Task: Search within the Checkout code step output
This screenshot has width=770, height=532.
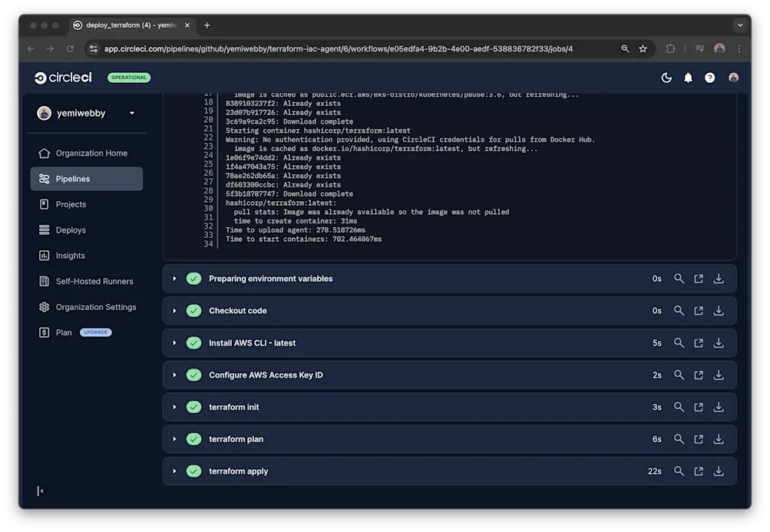Action: click(x=679, y=310)
